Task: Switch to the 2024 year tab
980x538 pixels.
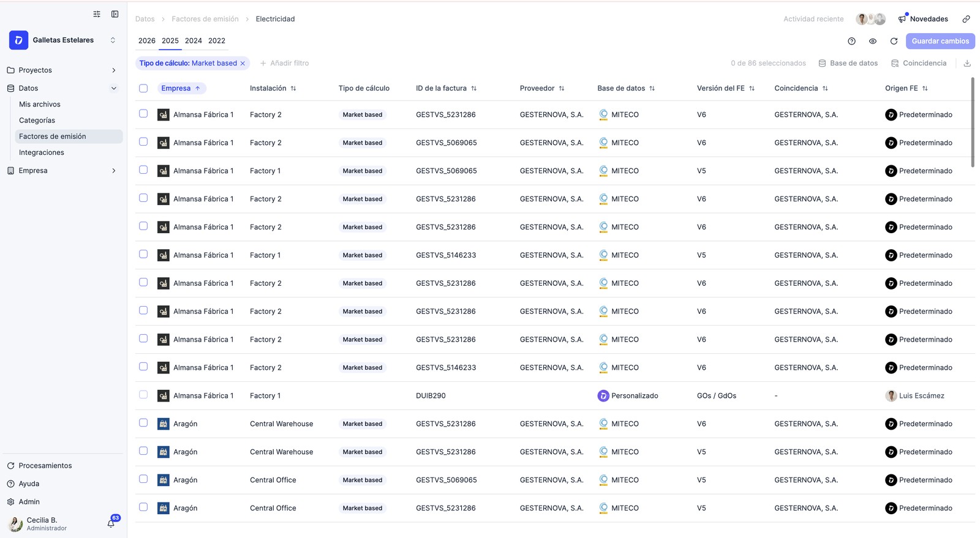Action: pos(194,41)
